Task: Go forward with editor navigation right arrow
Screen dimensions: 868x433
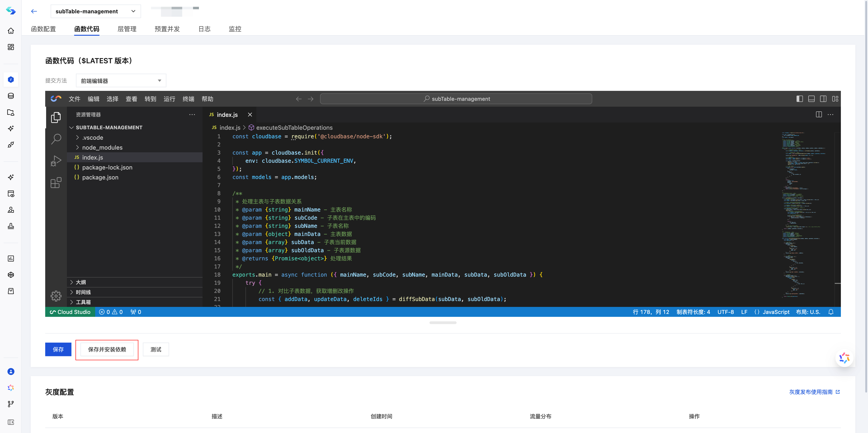Action: point(311,99)
